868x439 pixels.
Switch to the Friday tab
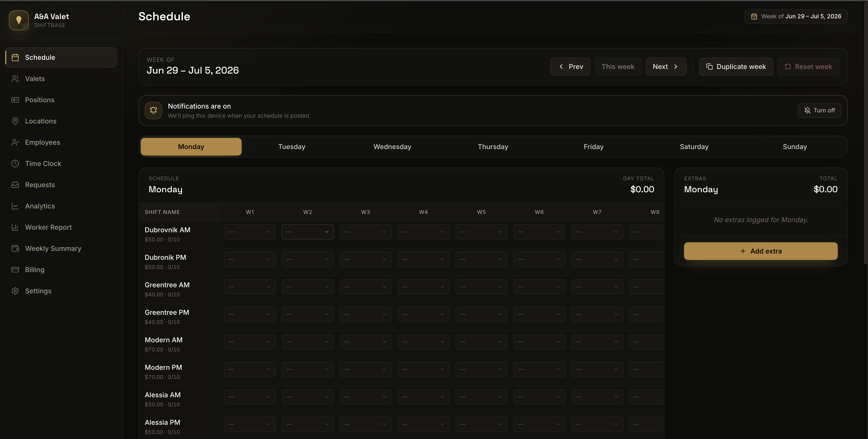pyautogui.click(x=594, y=147)
